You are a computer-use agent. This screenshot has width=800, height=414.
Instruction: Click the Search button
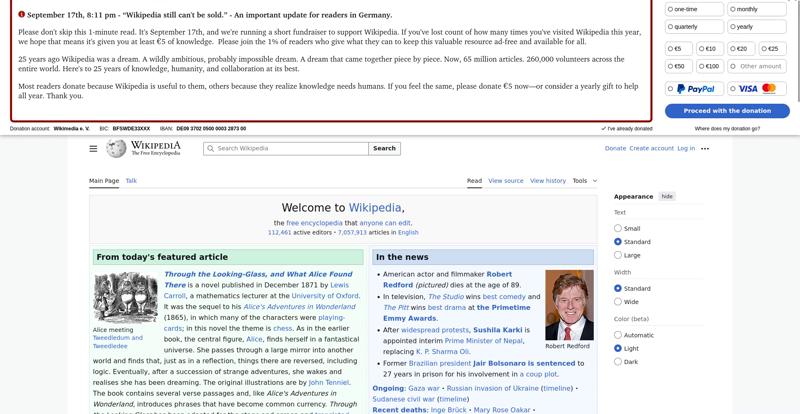384,149
